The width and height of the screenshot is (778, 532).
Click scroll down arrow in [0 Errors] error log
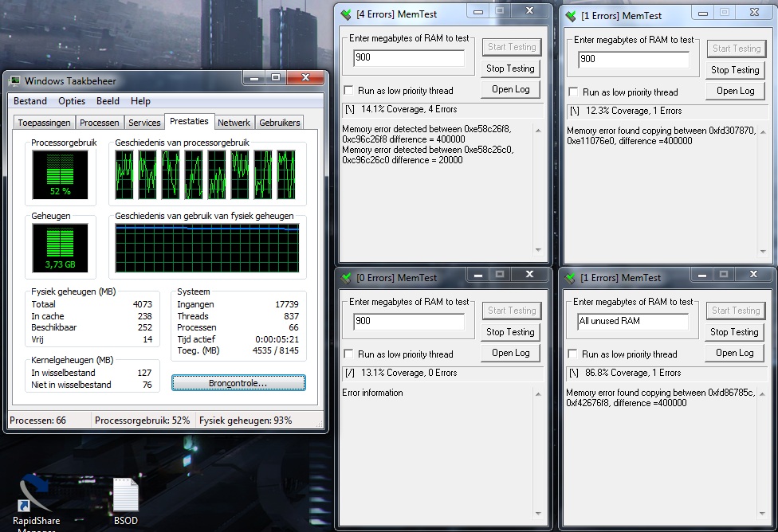(538, 514)
